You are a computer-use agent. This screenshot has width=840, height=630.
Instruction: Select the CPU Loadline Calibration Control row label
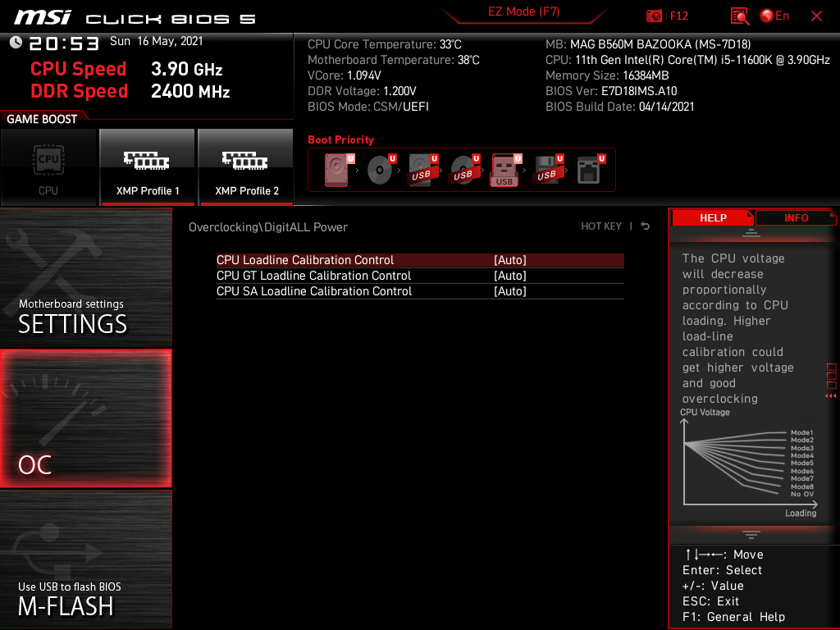coord(305,260)
